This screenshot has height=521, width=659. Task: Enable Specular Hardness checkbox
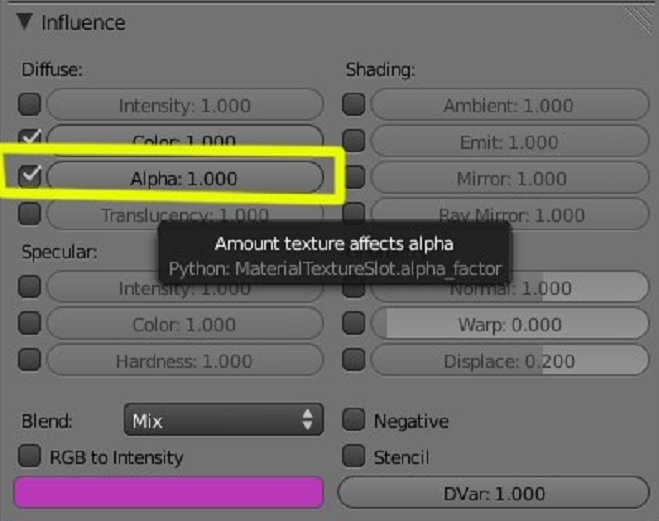click(x=31, y=361)
